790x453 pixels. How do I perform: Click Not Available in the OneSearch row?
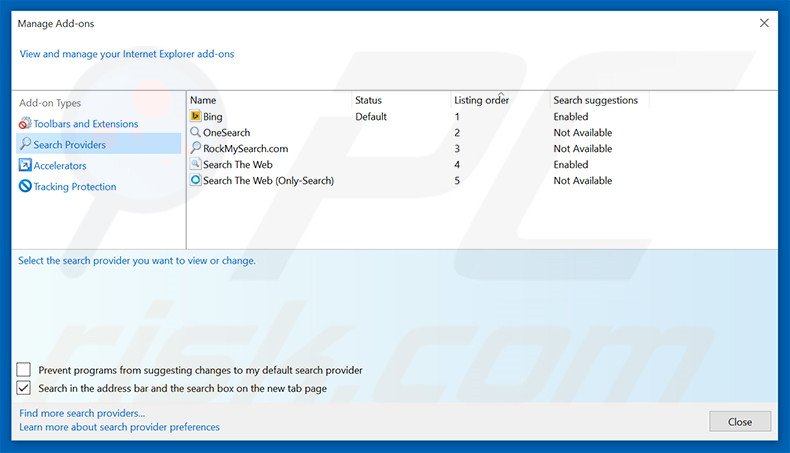[x=583, y=133]
